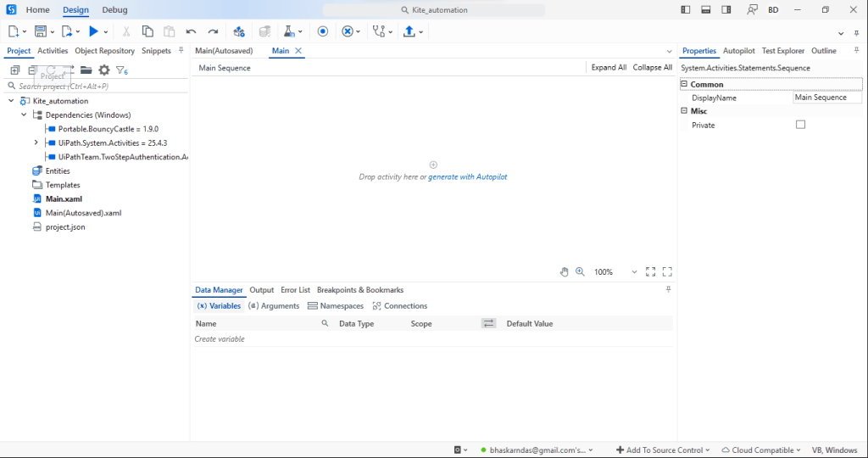Expand the UiPath.System.Activities dependency node
This screenshot has width=868, height=458.
pos(36,142)
